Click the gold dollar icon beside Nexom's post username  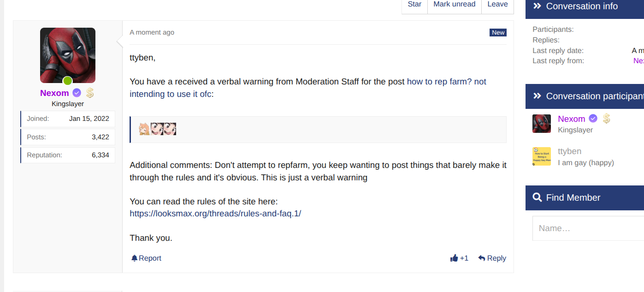(x=90, y=93)
